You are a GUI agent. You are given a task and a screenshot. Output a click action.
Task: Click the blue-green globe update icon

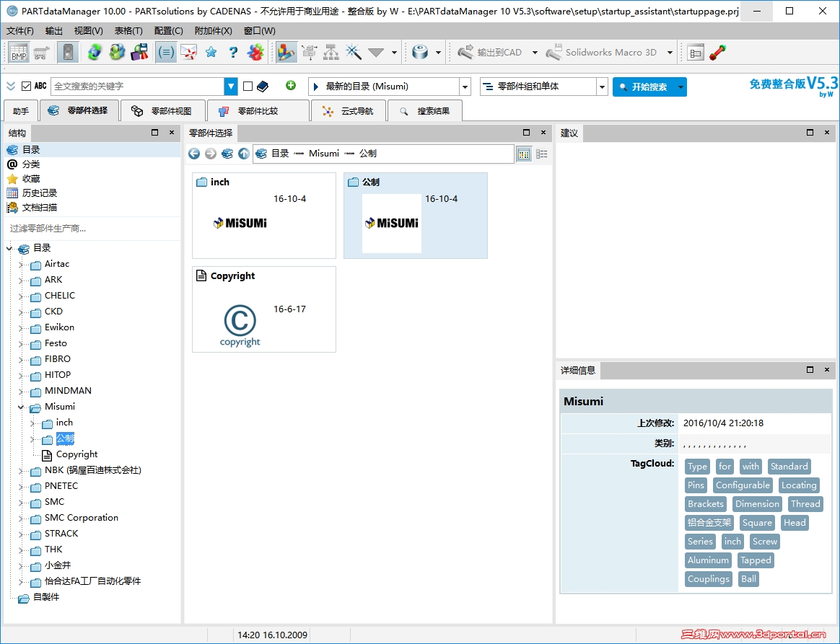click(x=95, y=53)
